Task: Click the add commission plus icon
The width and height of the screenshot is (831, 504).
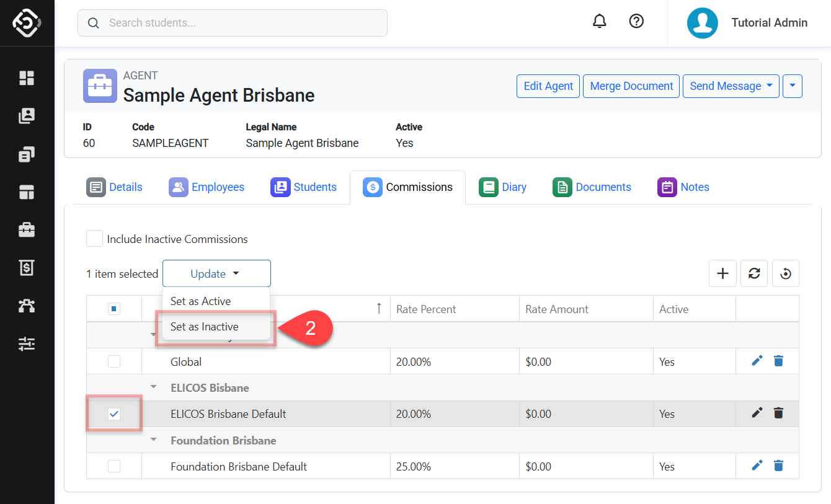Action: tap(722, 273)
